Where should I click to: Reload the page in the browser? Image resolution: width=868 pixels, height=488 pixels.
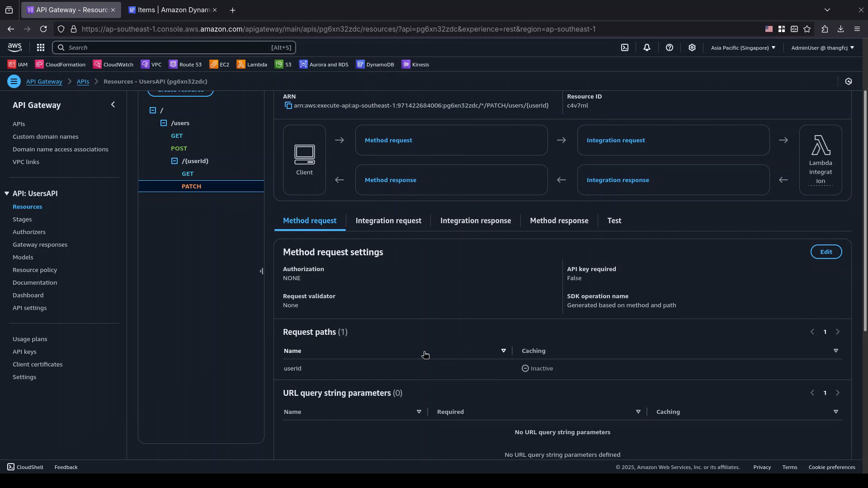[43, 29]
